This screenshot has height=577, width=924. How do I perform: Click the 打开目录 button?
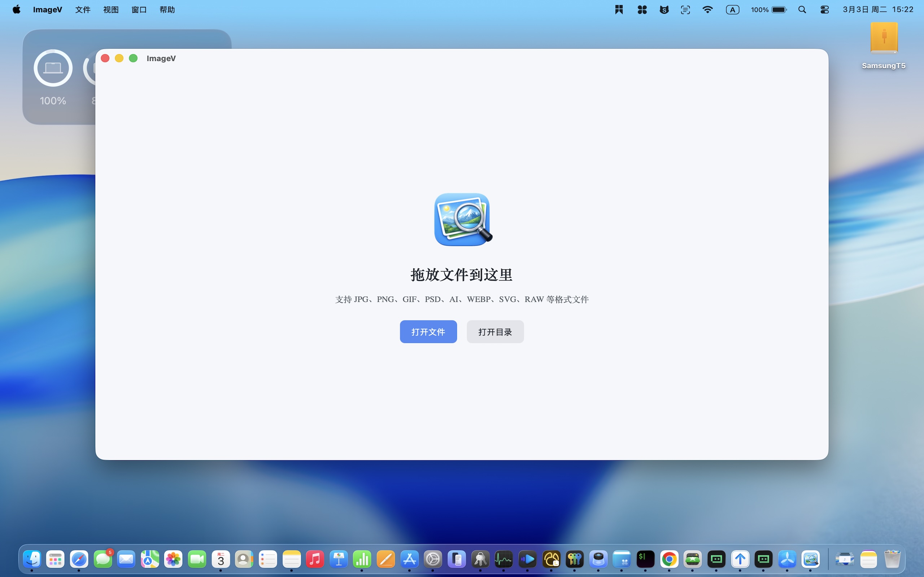point(495,332)
